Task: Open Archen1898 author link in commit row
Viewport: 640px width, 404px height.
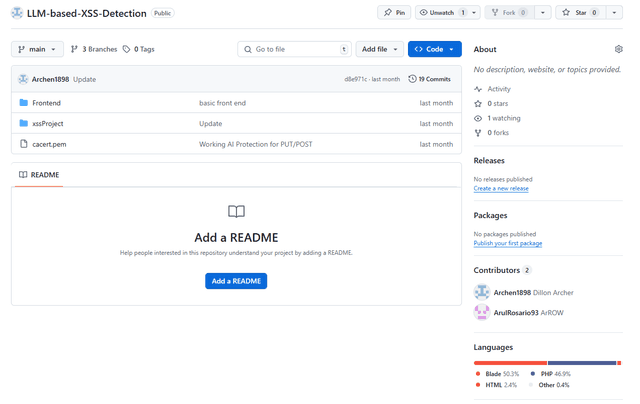Action: point(50,79)
